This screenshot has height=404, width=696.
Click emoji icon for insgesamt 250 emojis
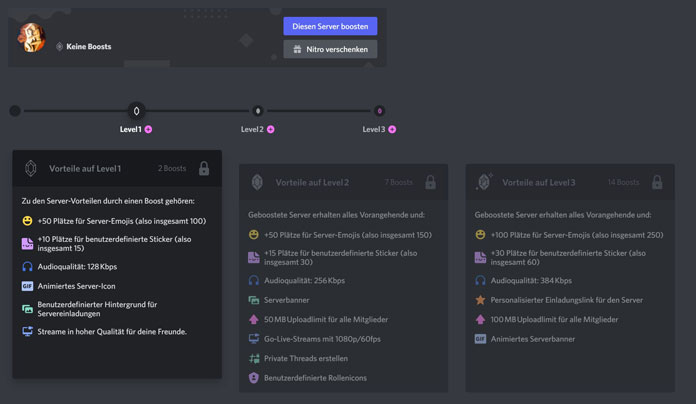tap(480, 234)
